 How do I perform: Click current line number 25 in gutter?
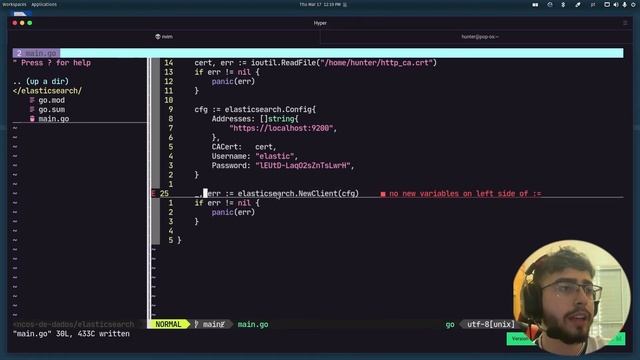[x=164, y=193]
